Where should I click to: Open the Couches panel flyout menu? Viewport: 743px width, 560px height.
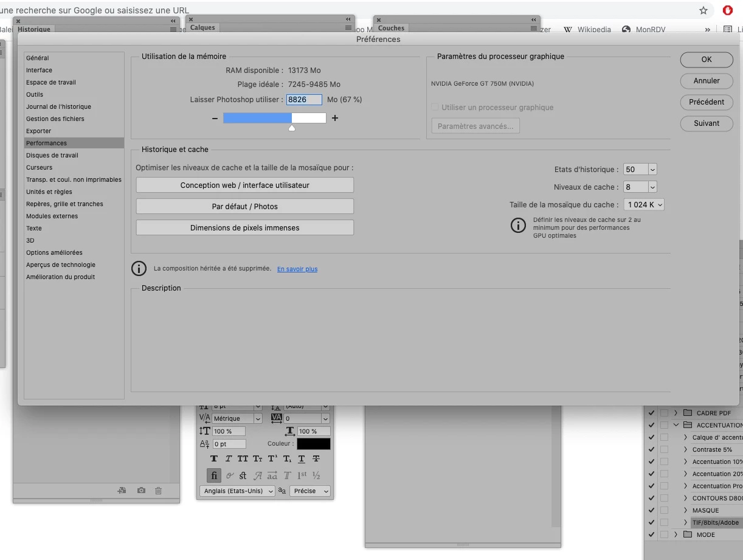(534, 28)
